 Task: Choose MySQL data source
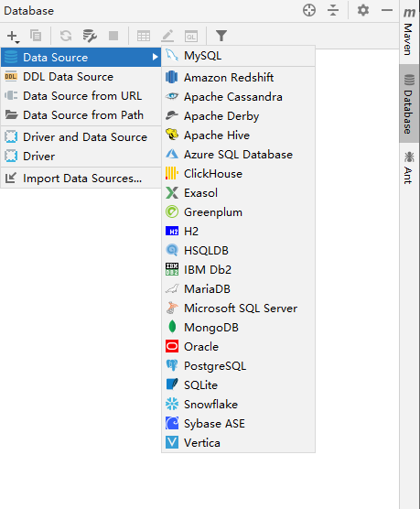tap(238, 56)
